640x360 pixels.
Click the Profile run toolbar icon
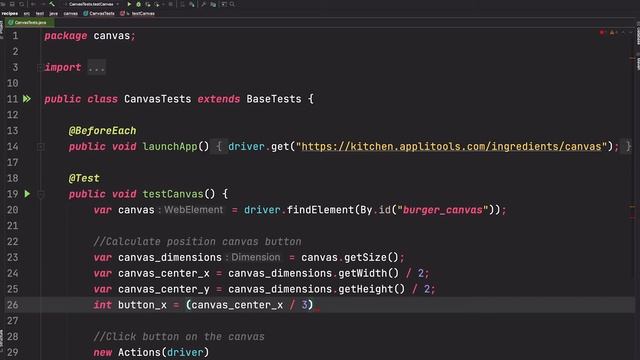(157, 4)
